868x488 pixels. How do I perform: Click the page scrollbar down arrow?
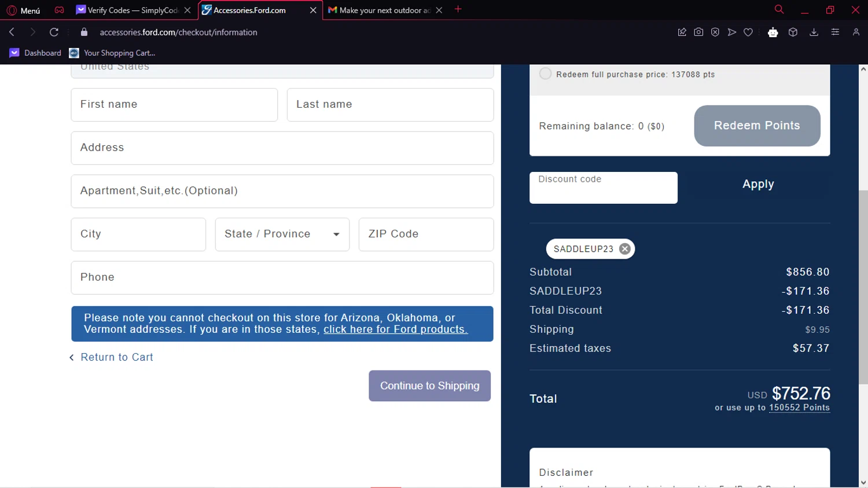tap(863, 482)
